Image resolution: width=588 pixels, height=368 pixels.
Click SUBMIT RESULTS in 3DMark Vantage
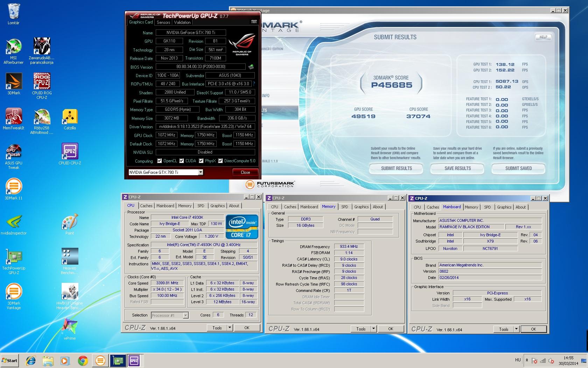point(396,168)
